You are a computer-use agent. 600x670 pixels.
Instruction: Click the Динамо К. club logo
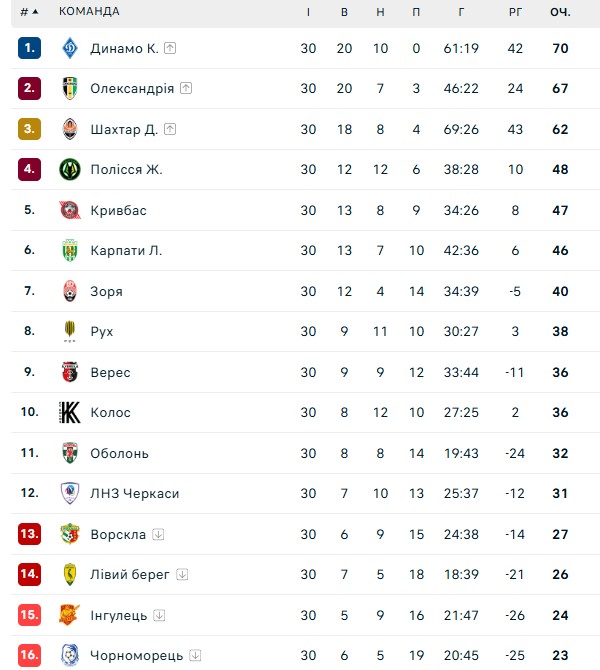coord(70,48)
